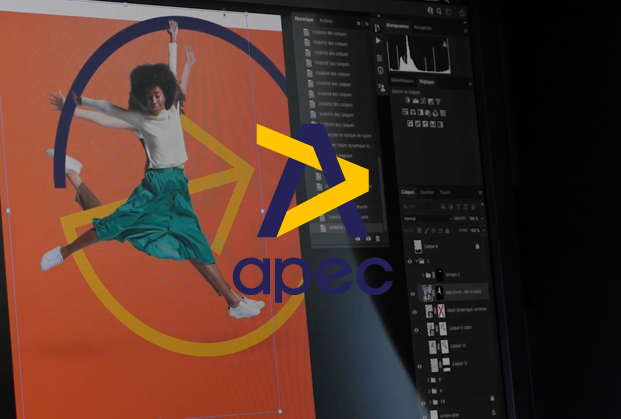Screen dimensions: 621x419
Task: Open the Opacité 100% dropdown arrow
Action: pos(482,219)
